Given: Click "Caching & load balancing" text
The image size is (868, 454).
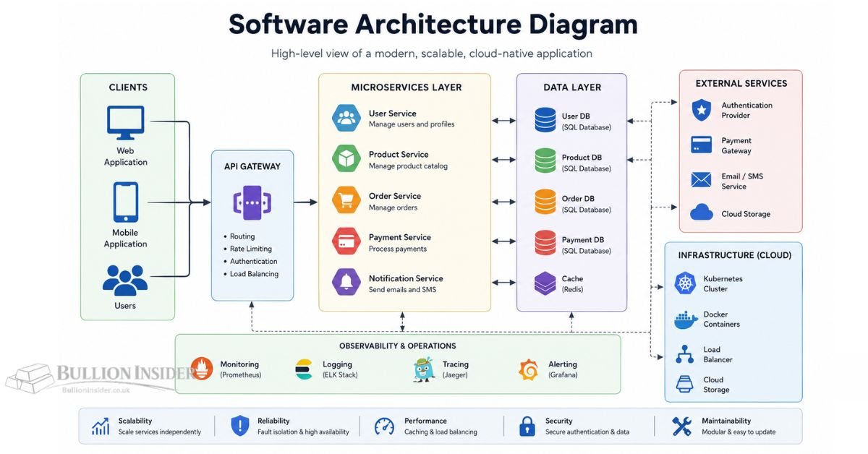Looking at the screenshot, I should coord(441,432).
